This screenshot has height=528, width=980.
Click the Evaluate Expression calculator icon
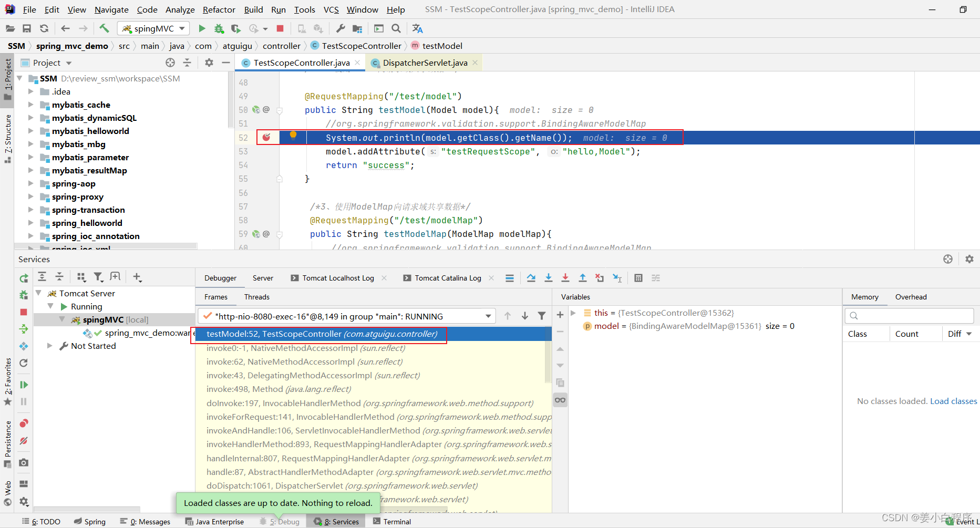(x=638, y=278)
